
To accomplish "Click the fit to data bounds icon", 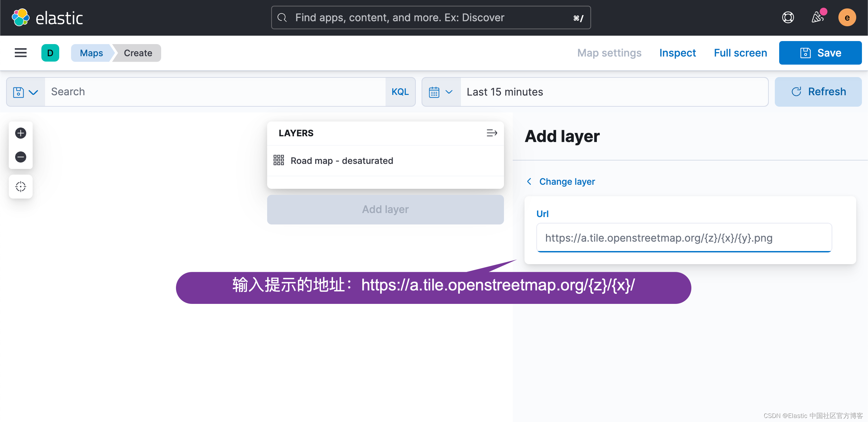I will click(x=21, y=186).
